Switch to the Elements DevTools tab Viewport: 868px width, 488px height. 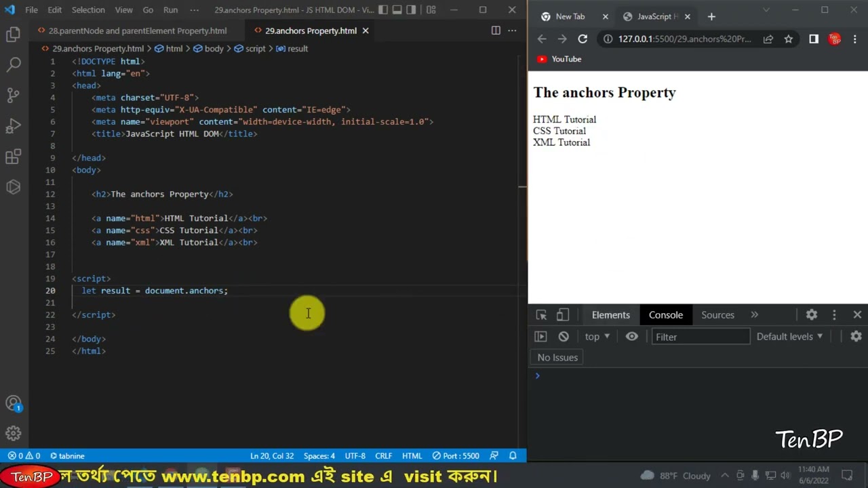pos(610,314)
